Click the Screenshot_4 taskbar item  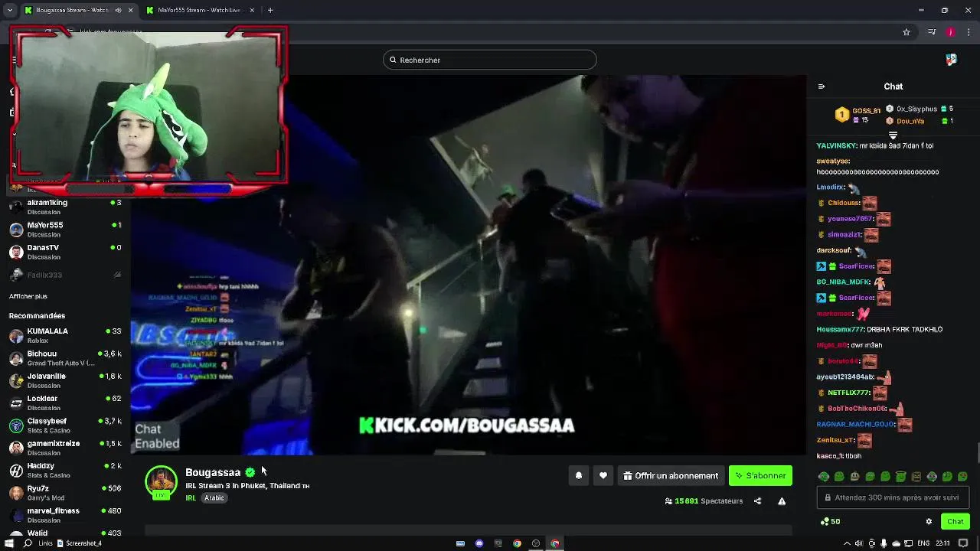(80, 543)
